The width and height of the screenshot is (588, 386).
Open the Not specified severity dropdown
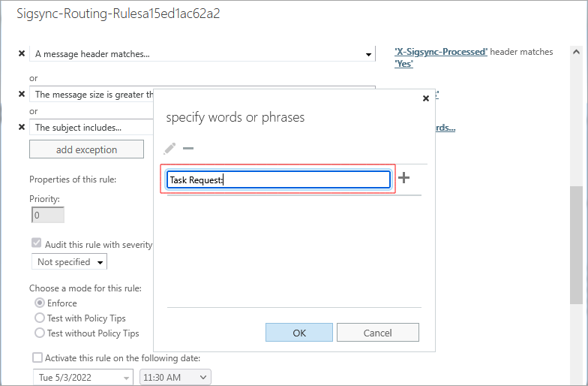[69, 262]
